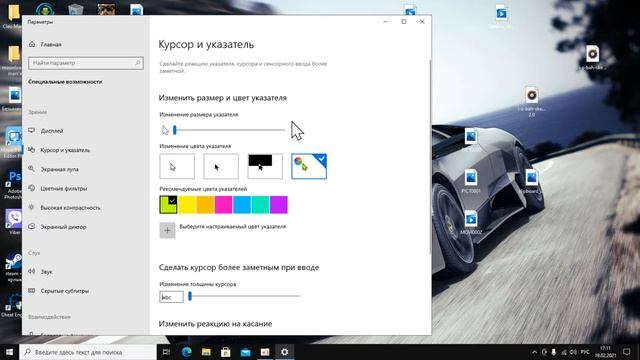640x360 pixels.
Task: Click the home icon beside Главная
Action: pyautogui.click(x=32, y=44)
